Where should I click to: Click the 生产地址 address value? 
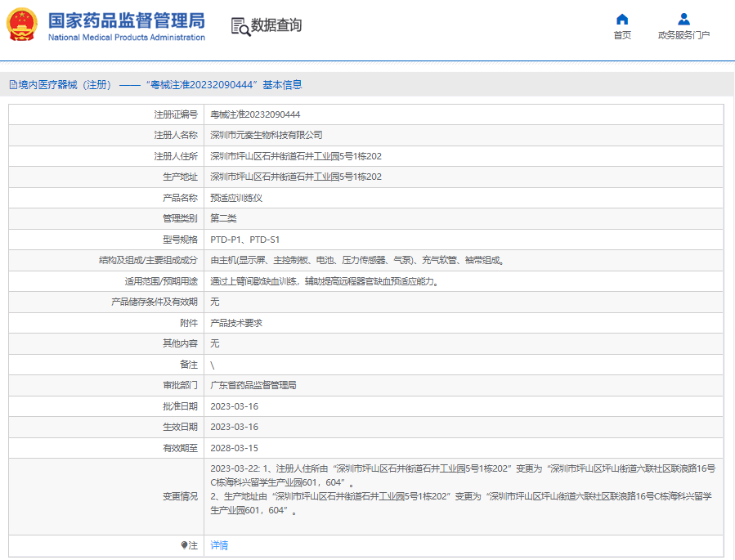(x=296, y=177)
